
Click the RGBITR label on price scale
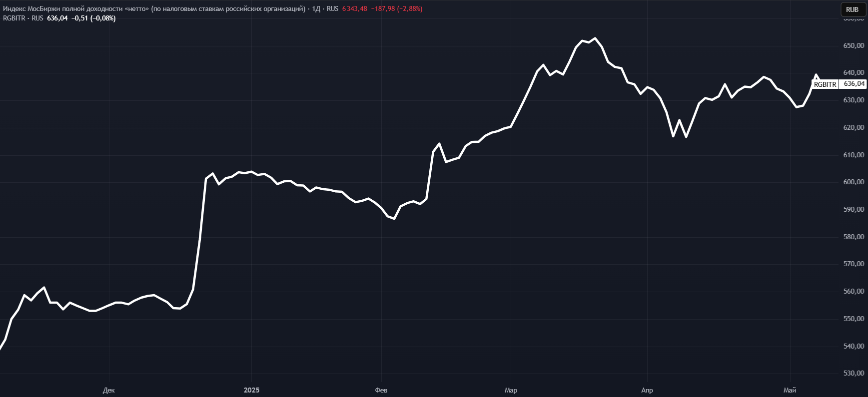point(825,84)
